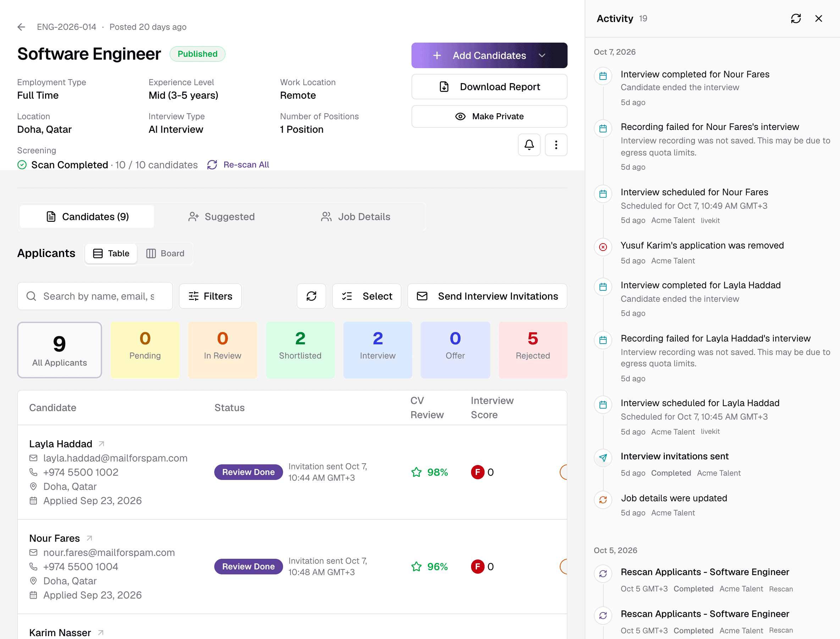Image resolution: width=840 pixels, height=639 pixels.
Task: Toggle Select mode for applicants
Action: (367, 296)
